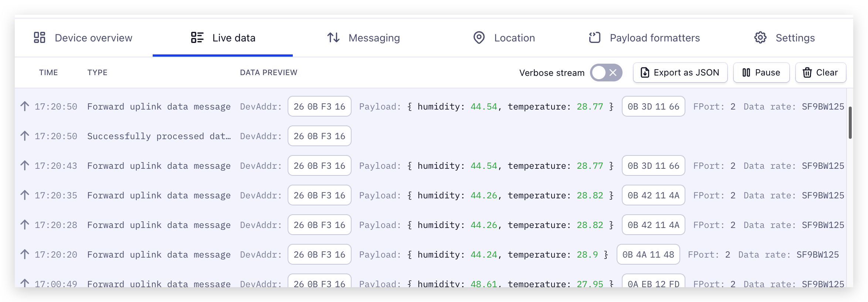This screenshot has height=302, width=868.
Task: Switch to the Live data tab
Action: pyautogui.click(x=223, y=38)
